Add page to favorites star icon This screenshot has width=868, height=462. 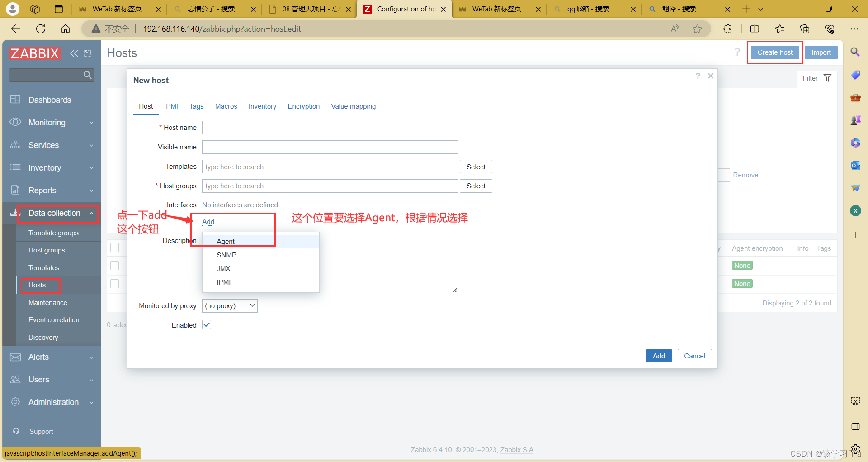point(698,29)
